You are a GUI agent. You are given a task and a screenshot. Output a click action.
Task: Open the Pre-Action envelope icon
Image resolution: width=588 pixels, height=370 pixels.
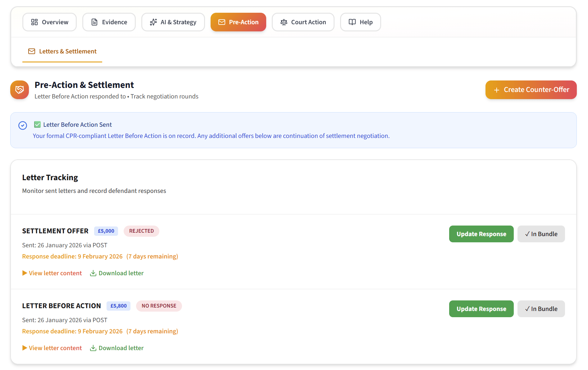(222, 22)
